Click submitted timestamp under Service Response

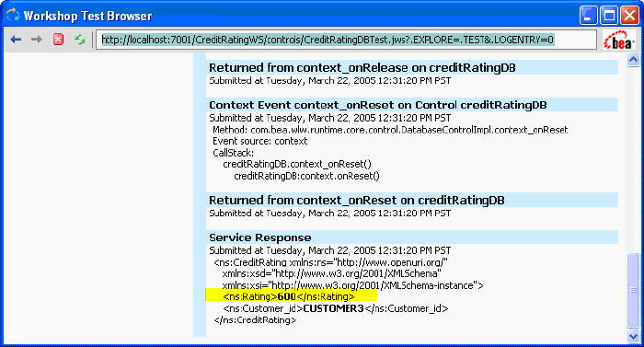[x=329, y=250]
